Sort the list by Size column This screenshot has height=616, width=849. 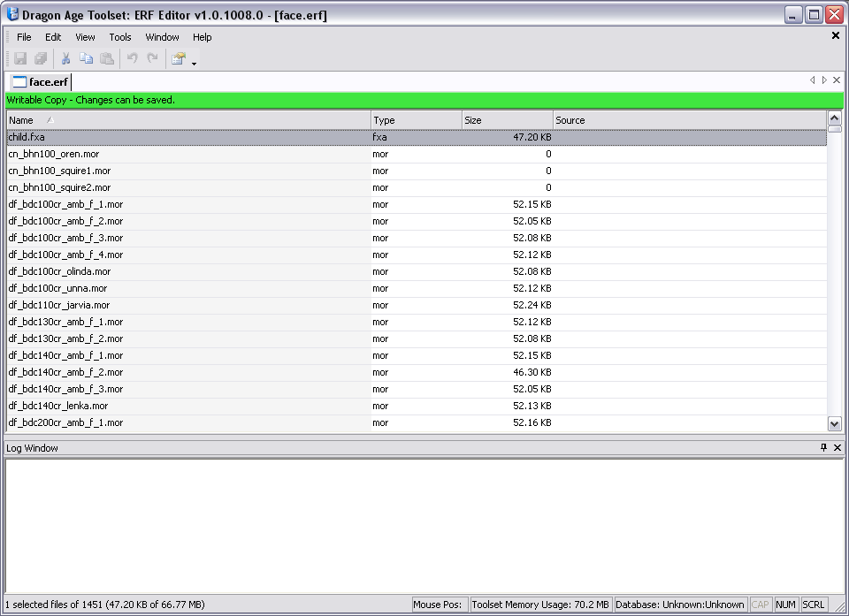click(x=507, y=120)
